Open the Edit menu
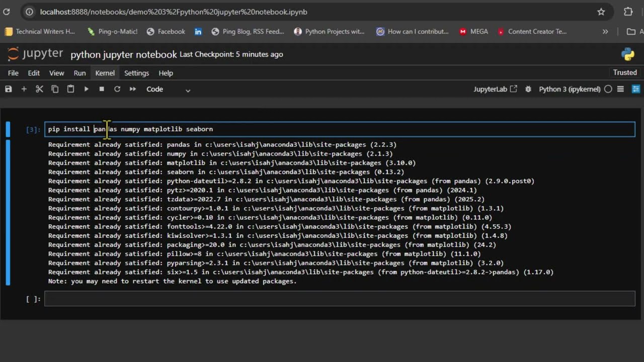The height and width of the screenshot is (362, 644). pos(34,73)
